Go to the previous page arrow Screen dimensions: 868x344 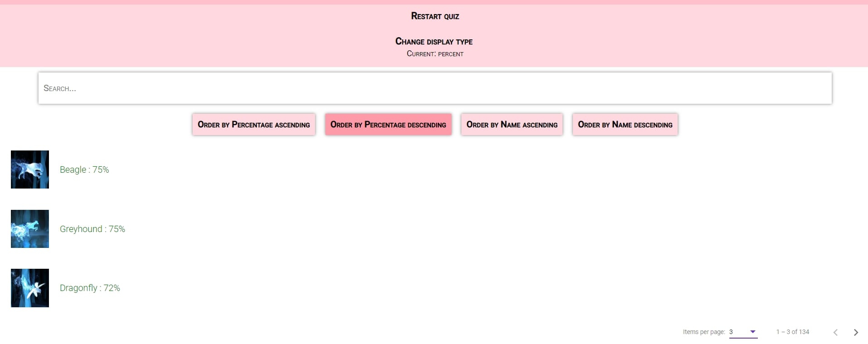(x=835, y=332)
